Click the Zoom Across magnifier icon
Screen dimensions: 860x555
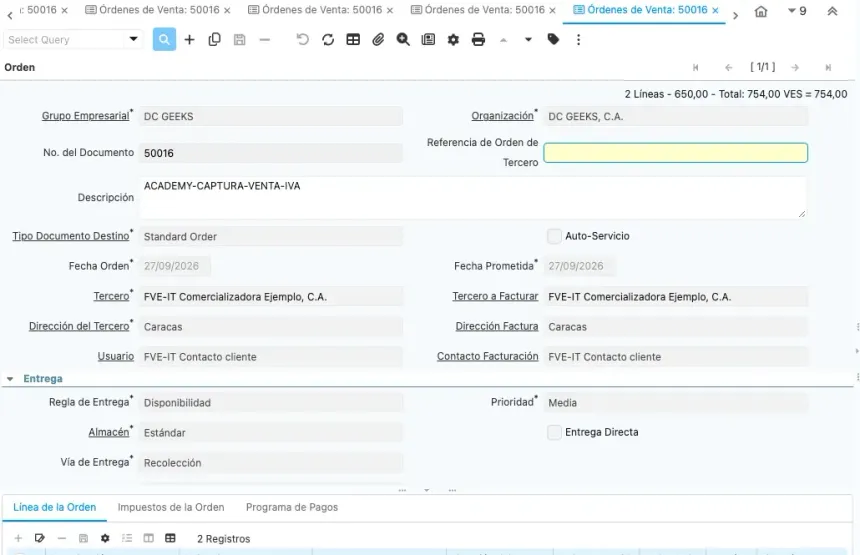click(403, 39)
